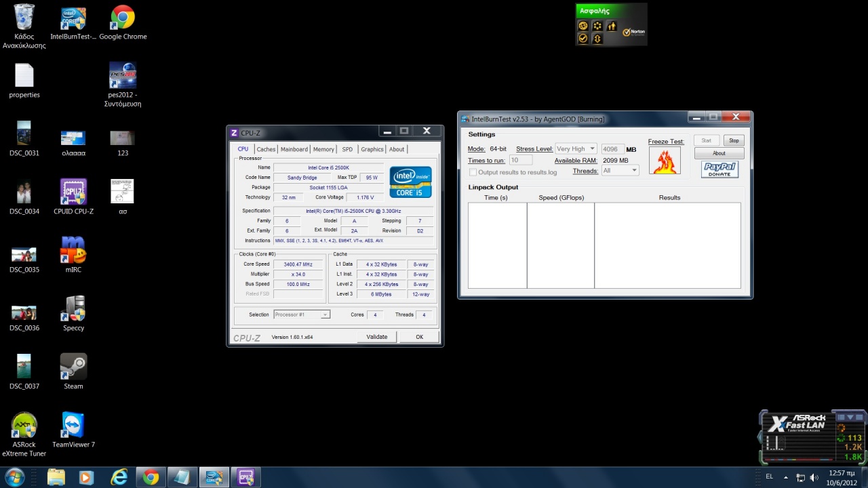Select the ασ file on the desktop
Screen dimensions: 868x488
pos(123,197)
